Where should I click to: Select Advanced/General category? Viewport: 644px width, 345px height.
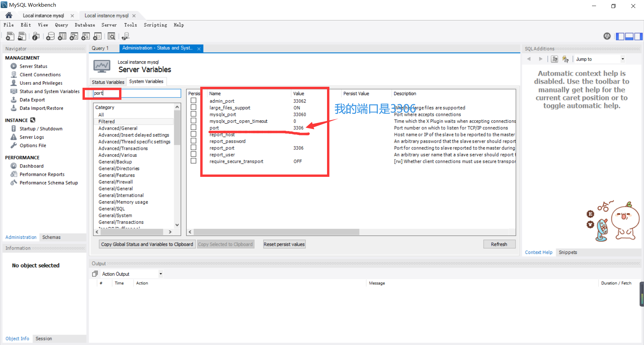tap(118, 128)
